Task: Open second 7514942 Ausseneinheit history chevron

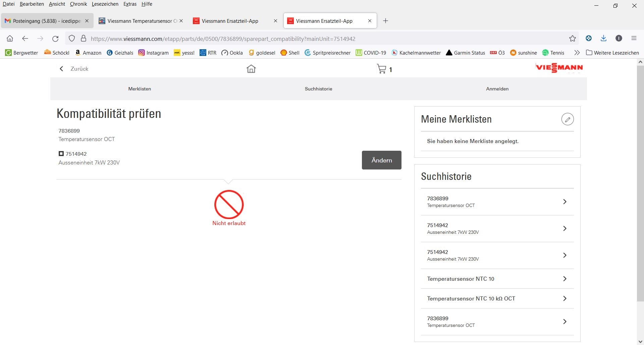Action: [565, 255]
